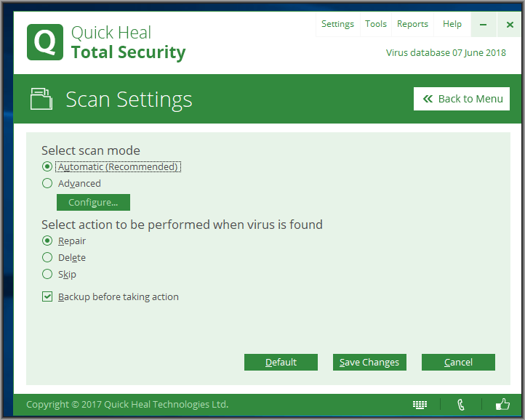Viewport: 525px width, 420px height.
Task: Open the Settings menu
Action: click(x=337, y=24)
